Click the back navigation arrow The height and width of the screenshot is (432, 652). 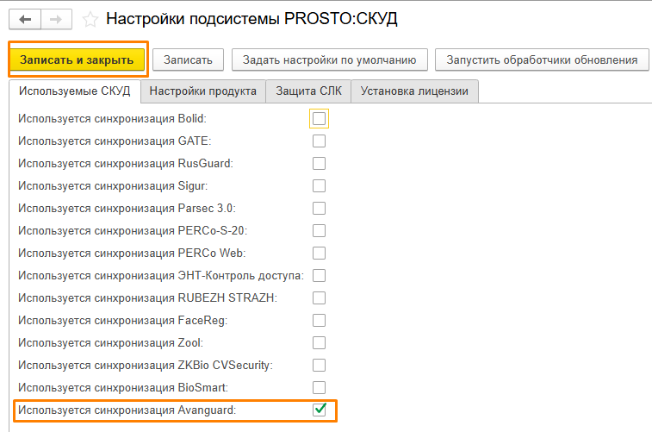pyautogui.click(x=23, y=19)
